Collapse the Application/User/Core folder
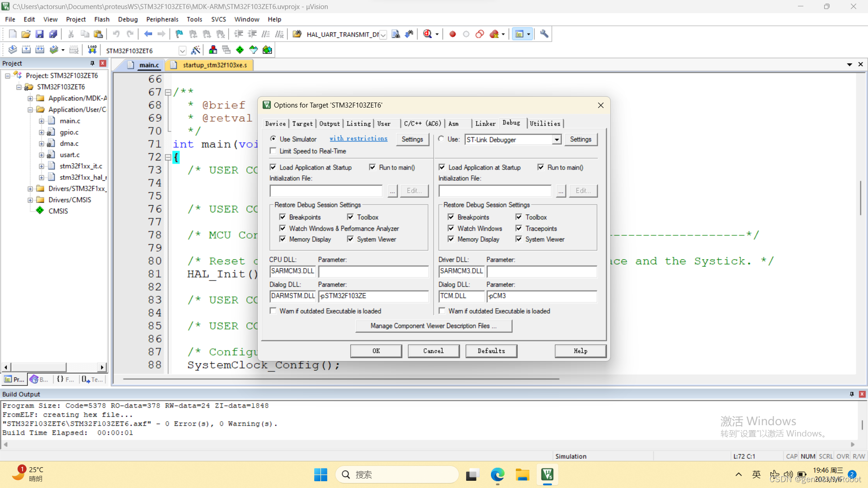The image size is (868, 488). coord(30,109)
